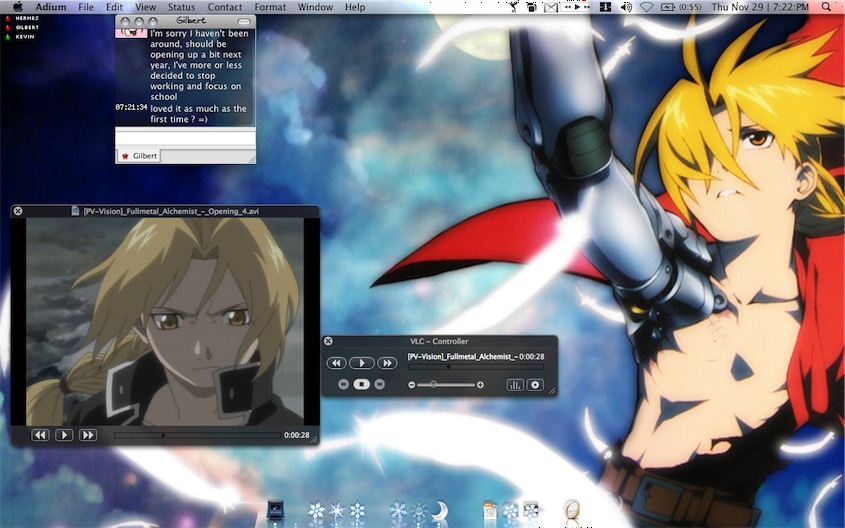Viewport: 845px width, 528px height.
Task: Open the Contact menu
Action: pos(225,7)
